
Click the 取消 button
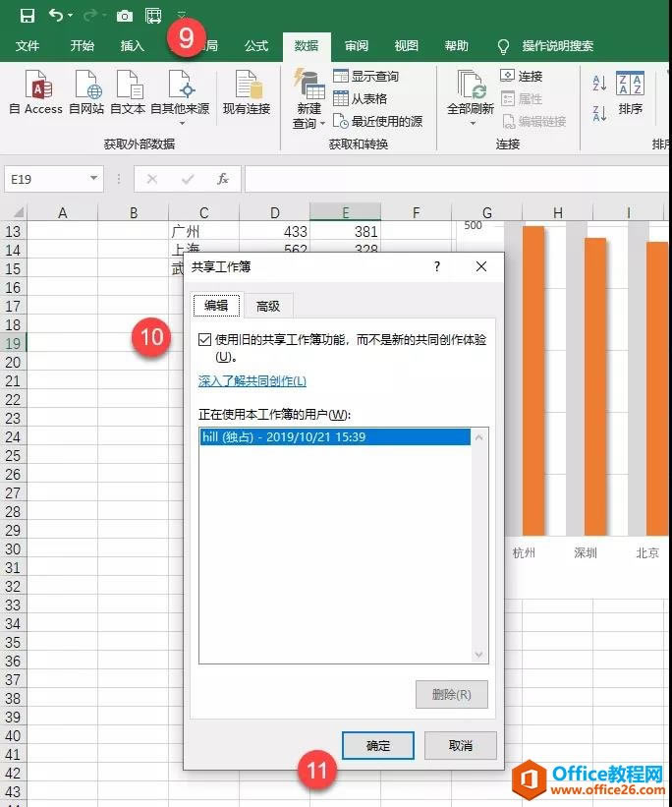point(461,745)
